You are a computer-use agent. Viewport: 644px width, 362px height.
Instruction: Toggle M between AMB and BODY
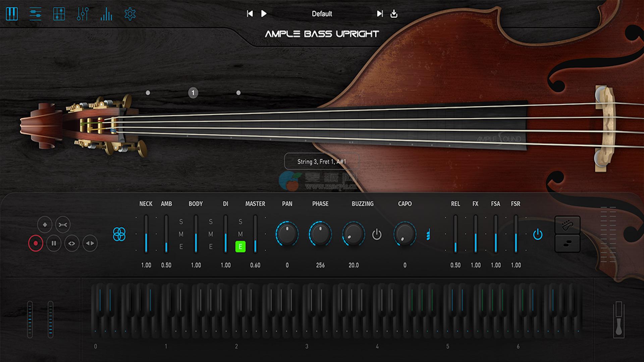[181, 234]
